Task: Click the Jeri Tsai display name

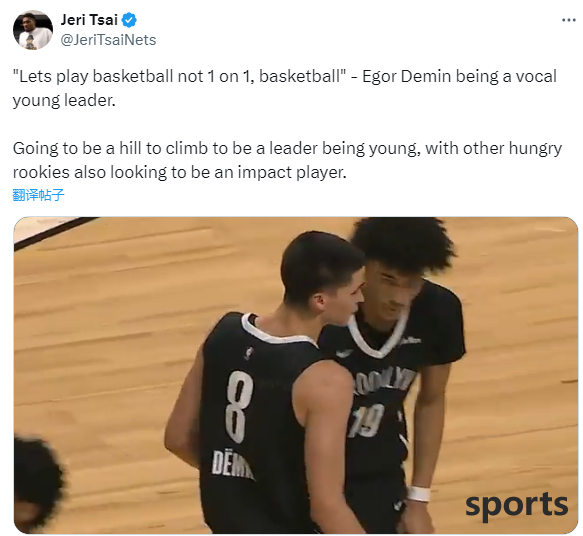Action: tap(89, 20)
